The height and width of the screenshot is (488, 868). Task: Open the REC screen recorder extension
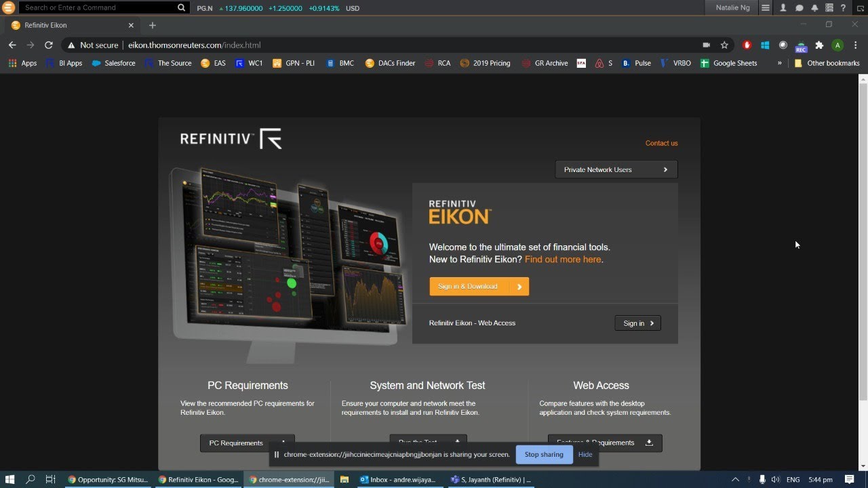(x=801, y=46)
